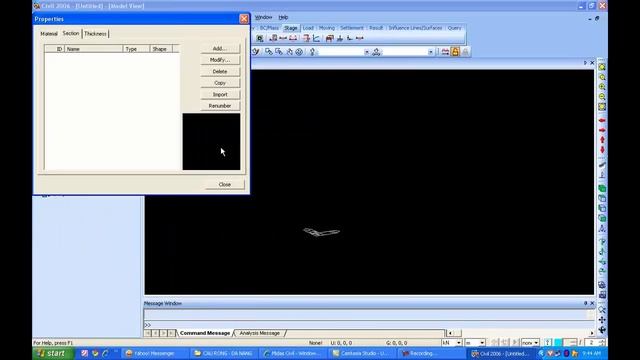Select the Moving toolbar tab
This screenshot has height=360, width=640.
click(x=327, y=28)
